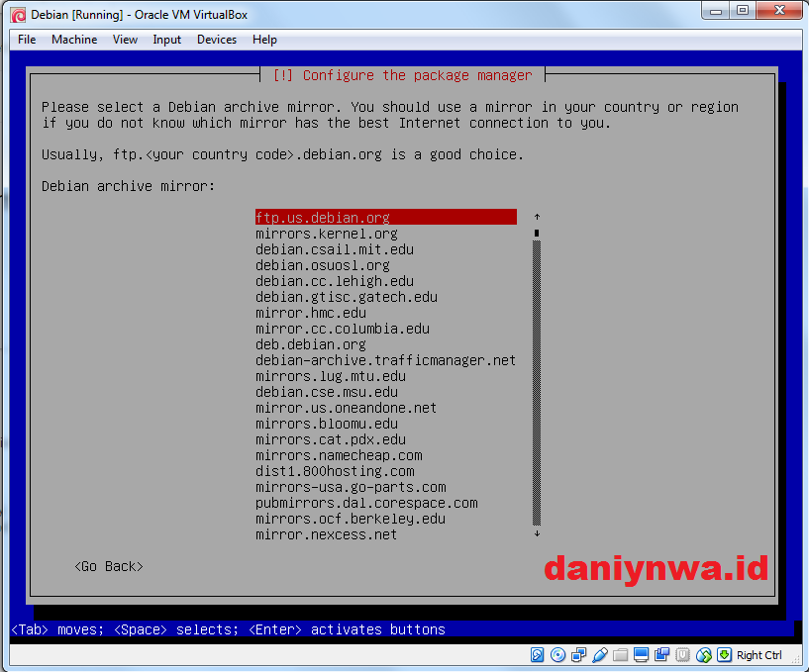The height and width of the screenshot is (672, 809).
Task: Select mirror.nexcess.net mirror
Action: [327, 534]
